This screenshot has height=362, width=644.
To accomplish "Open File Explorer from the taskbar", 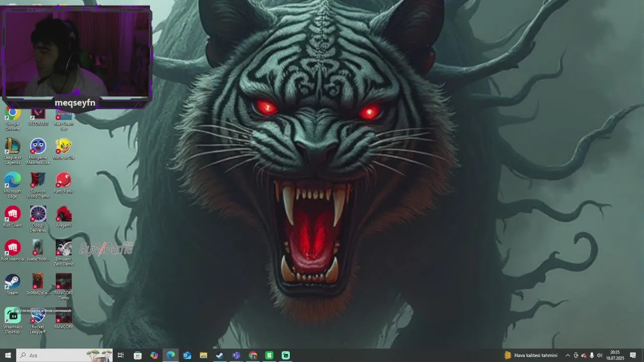I will [203, 355].
